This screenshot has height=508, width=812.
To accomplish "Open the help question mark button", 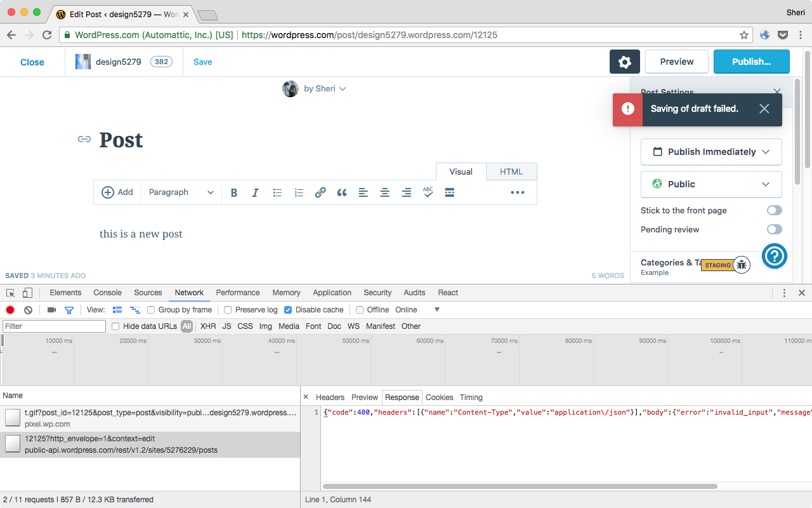I will 775,256.
